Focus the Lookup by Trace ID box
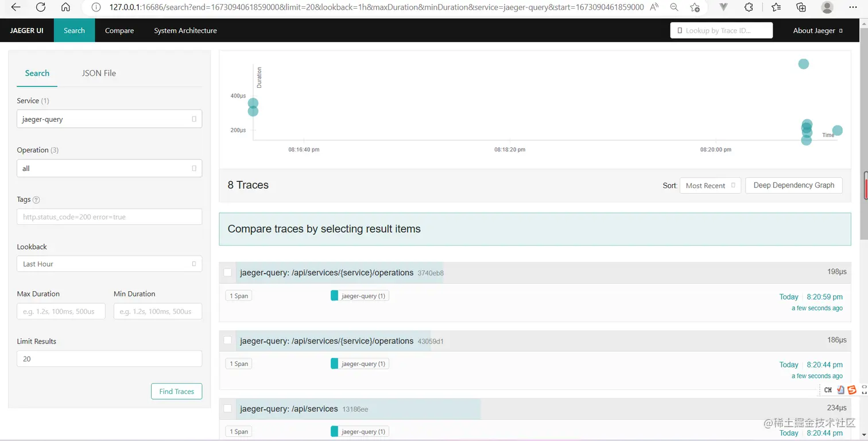This screenshot has width=868, height=441. tap(722, 30)
